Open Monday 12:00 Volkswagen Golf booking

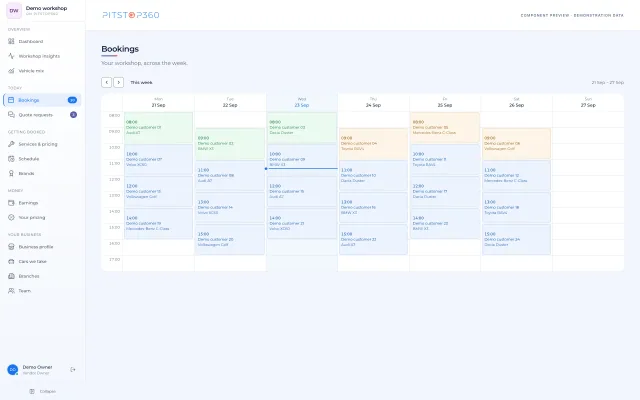pyautogui.click(x=158, y=191)
